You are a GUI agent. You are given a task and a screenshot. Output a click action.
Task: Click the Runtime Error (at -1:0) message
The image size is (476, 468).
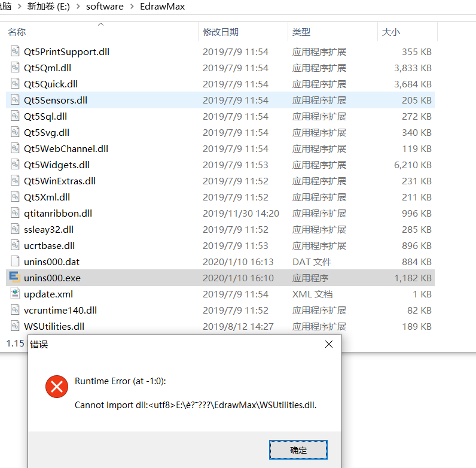(120, 381)
